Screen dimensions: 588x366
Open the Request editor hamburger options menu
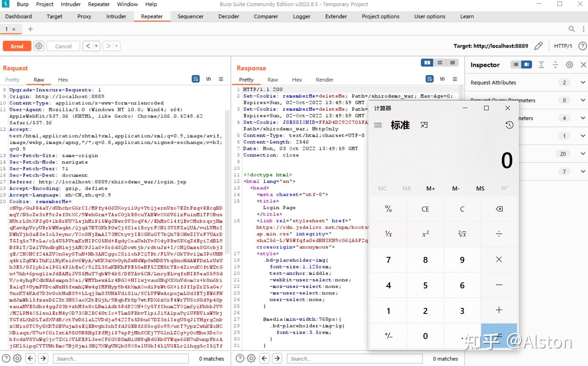[221, 79]
